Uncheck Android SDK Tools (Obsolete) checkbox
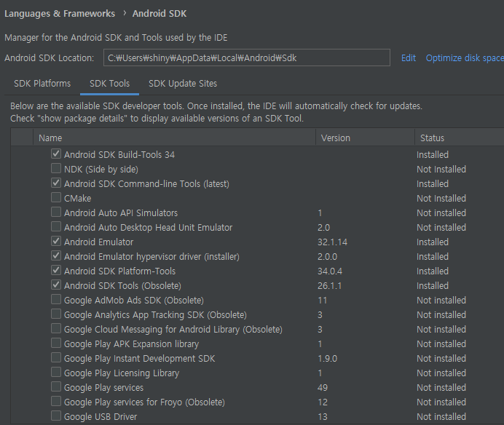The image size is (504, 425). tap(56, 285)
